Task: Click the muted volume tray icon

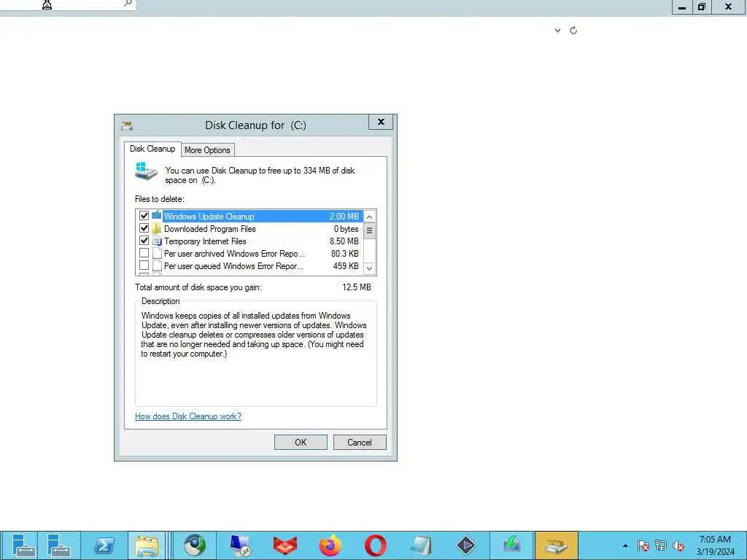Action: [x=678, y=545]
